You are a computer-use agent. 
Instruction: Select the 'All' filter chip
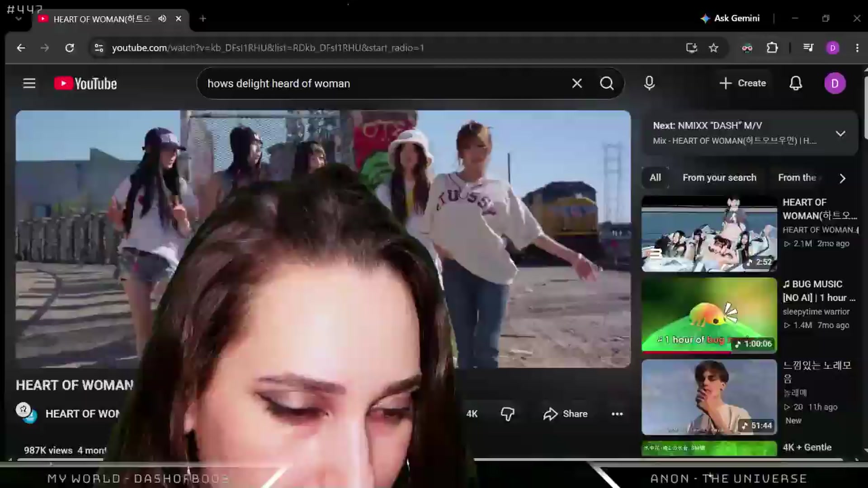coord(655,178)
